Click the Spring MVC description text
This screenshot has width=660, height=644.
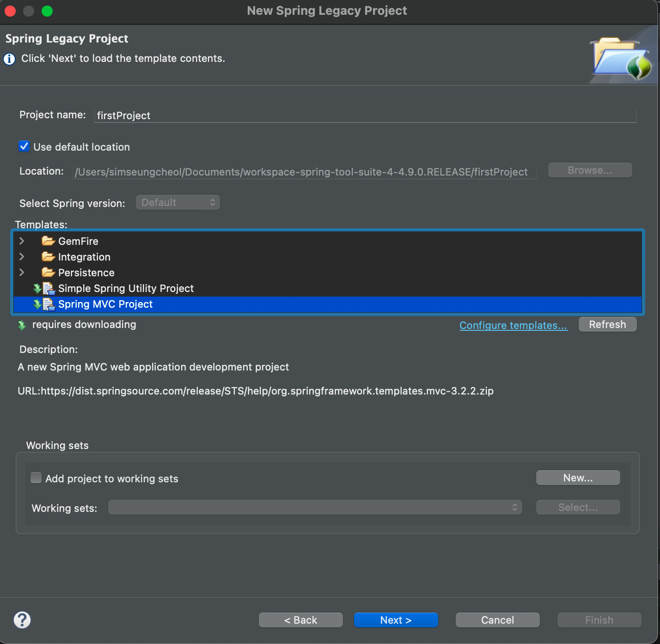pos(153,367)
